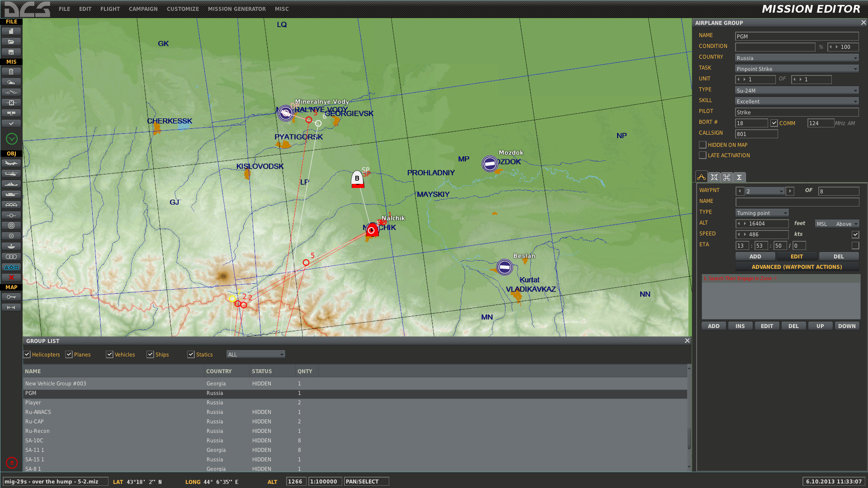Enable Hidden On Map checkbox
868x488 pixels.
[703, 145]
